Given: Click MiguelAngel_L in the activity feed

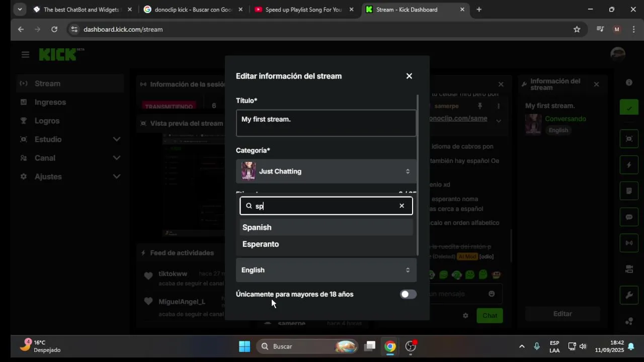Looking at the screenshot, I should point(182,302).
